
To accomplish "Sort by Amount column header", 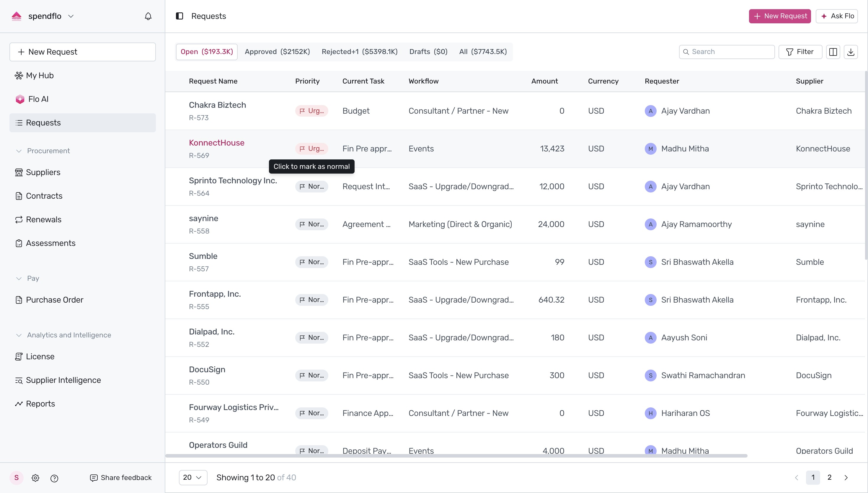I will 544,81.
